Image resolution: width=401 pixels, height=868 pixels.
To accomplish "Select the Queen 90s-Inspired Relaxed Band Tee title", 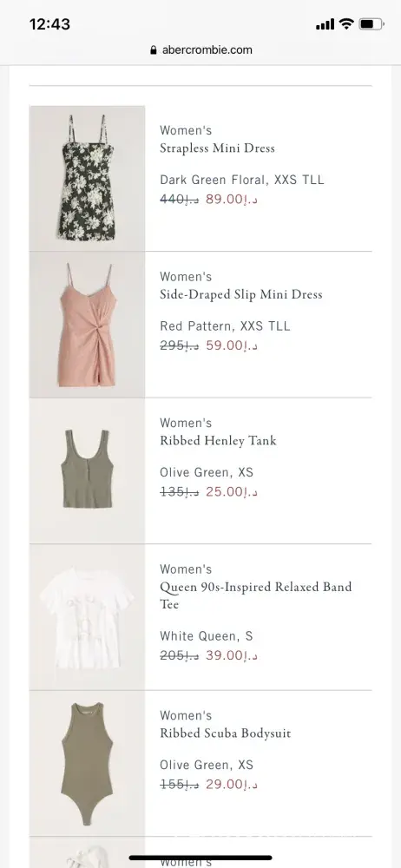I will coord(256,595).
